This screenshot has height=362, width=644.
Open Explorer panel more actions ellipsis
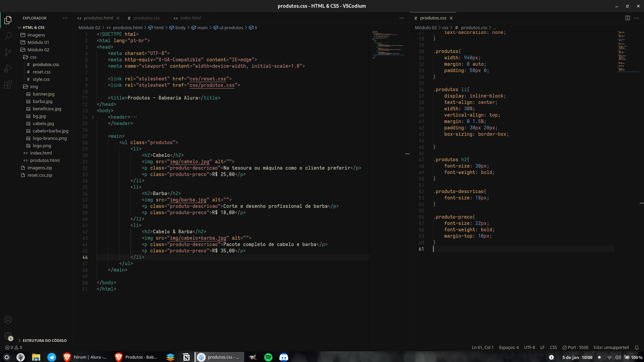click(x=65, y=18)
